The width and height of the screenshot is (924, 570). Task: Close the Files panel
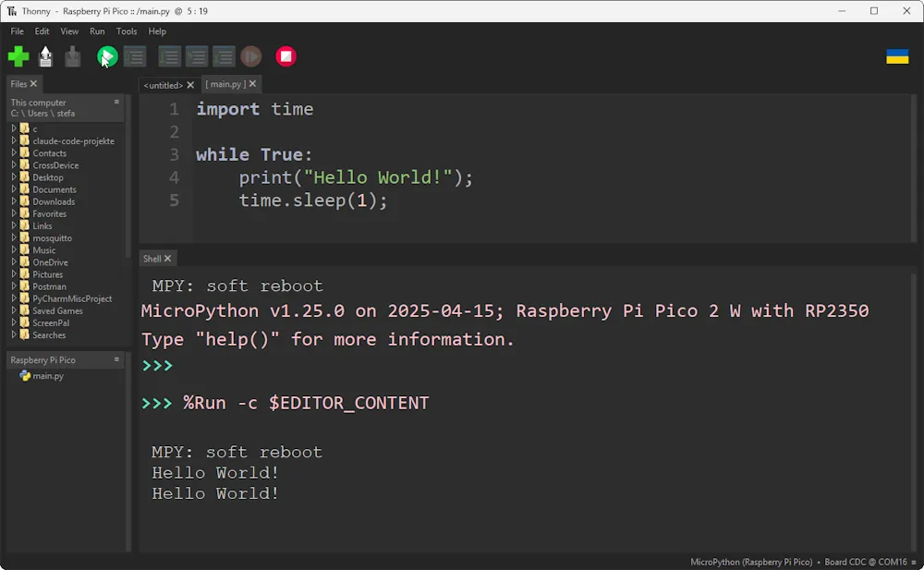click(33, 84)
